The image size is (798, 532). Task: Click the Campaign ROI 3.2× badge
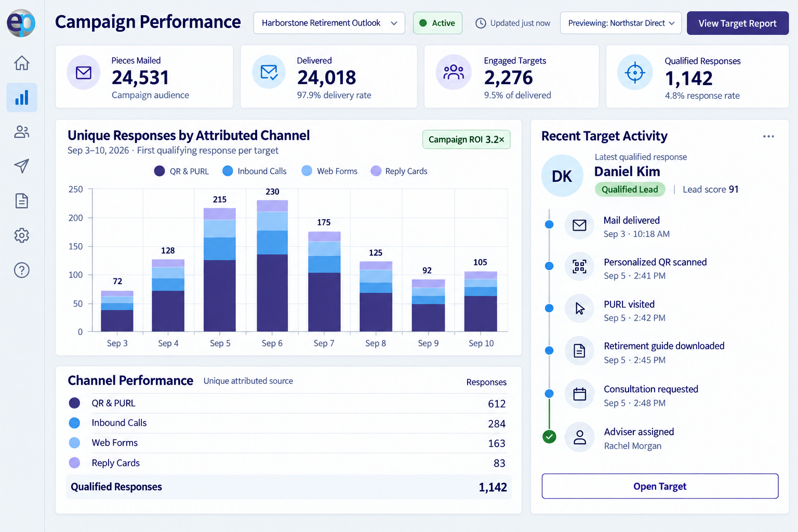click(x=467, y=139)
